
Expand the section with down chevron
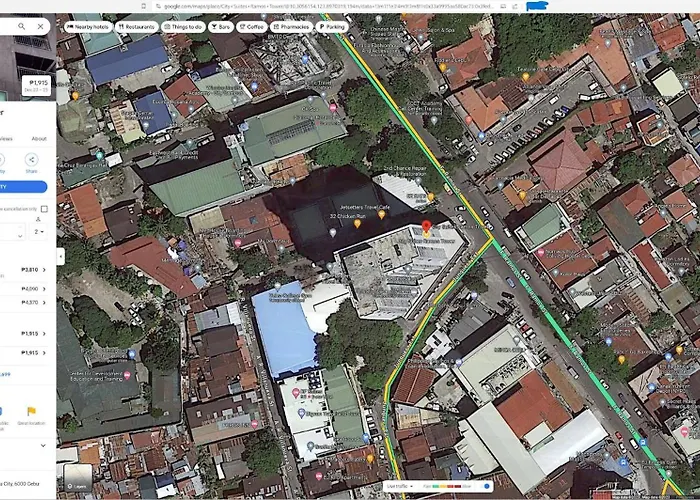[43, 446]
